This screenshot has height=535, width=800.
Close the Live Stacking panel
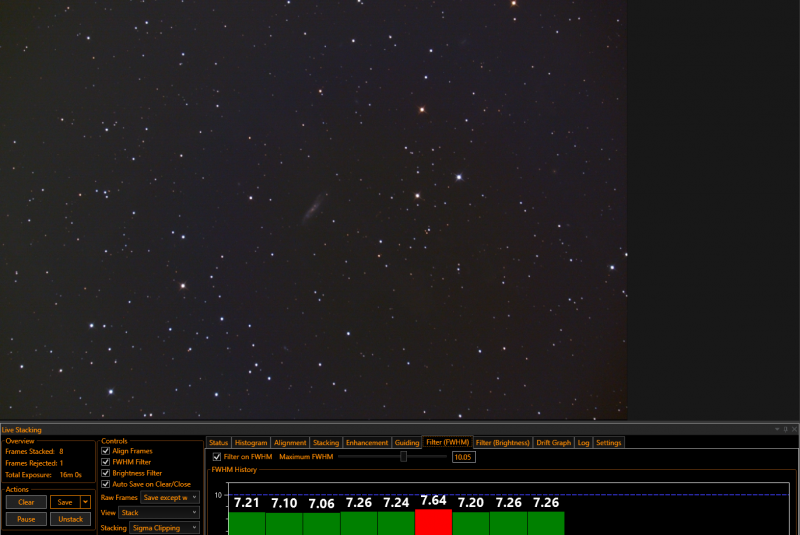(794, 429)
